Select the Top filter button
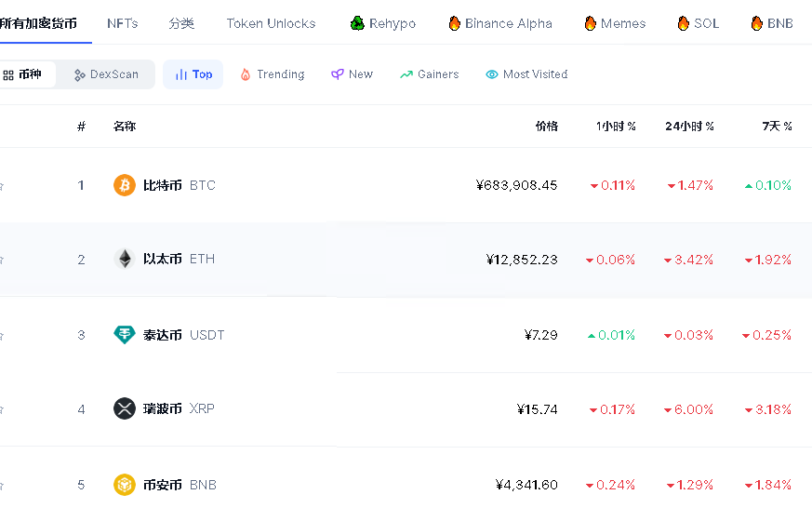This screenshot has height=508, width=812. [x=193, y=74]
